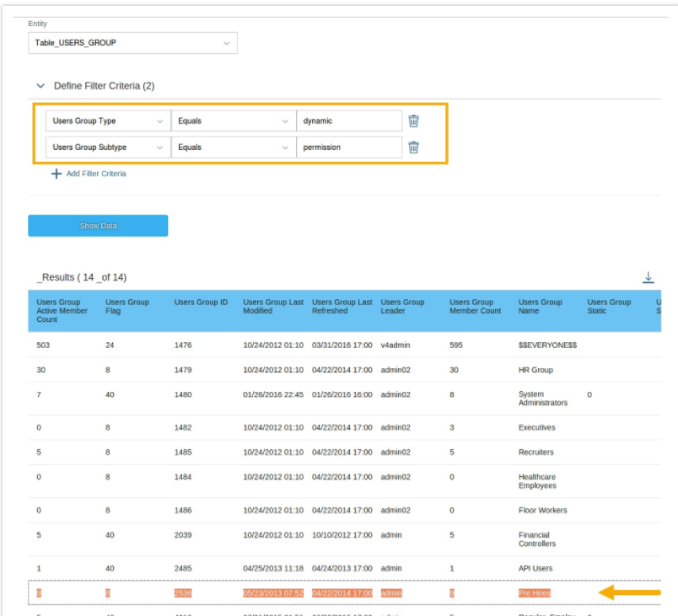
Task: Select the HR Group name cell
Action: click(535, 370)
